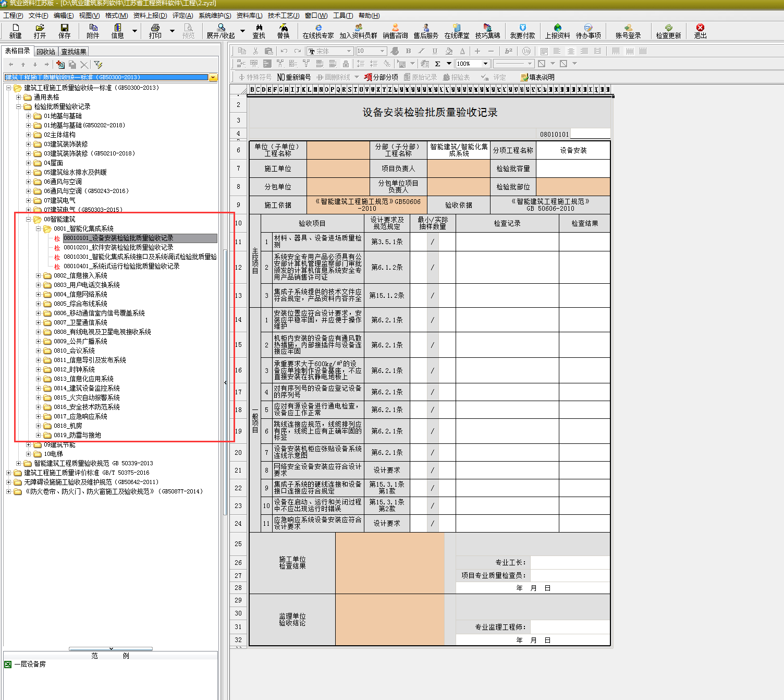Click the tree panel vertical scrollbar

pos(225,382)
